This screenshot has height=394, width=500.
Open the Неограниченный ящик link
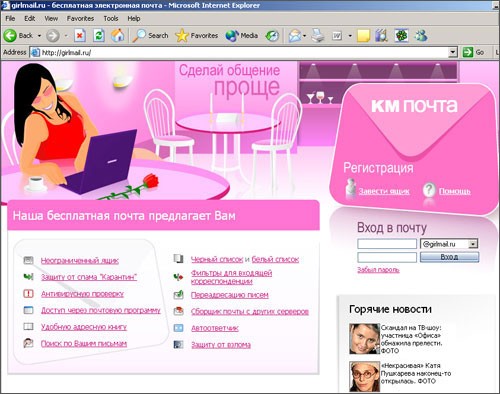click(x=80, y=261)
